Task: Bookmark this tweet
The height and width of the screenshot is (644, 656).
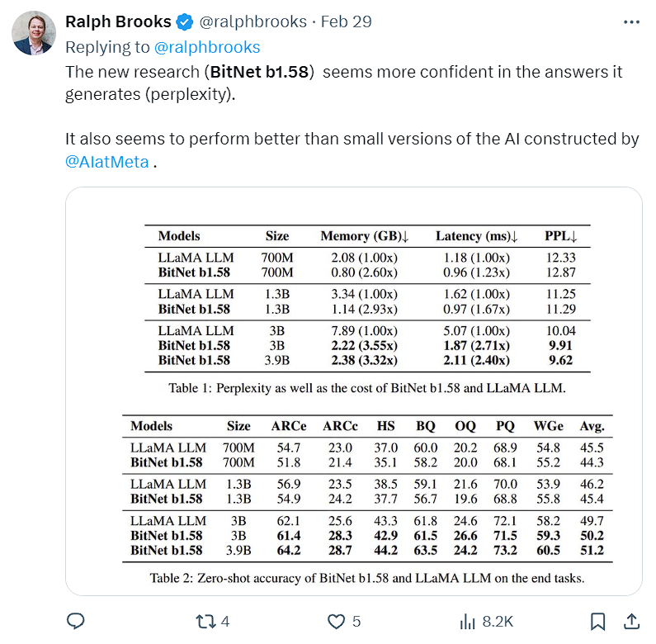Action: (598, 622)
